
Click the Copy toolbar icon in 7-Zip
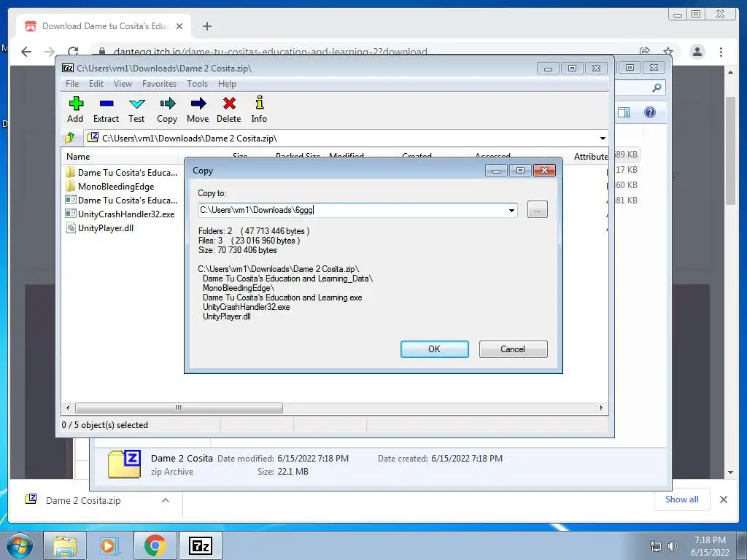(x=167, y=109)
